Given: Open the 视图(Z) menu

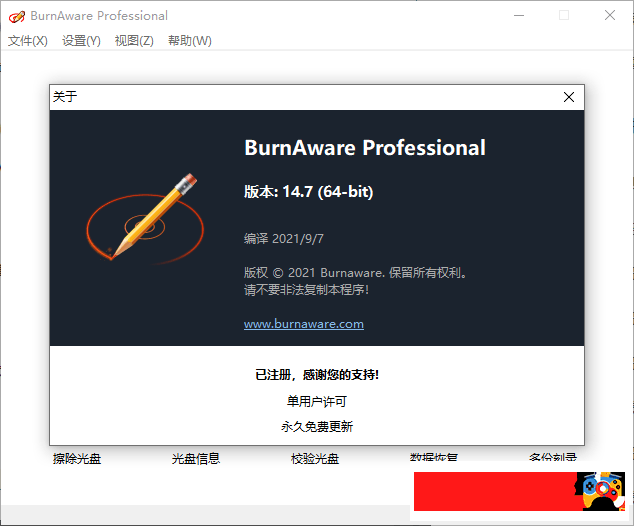Looking at the screenshot, I should [134, 40].
